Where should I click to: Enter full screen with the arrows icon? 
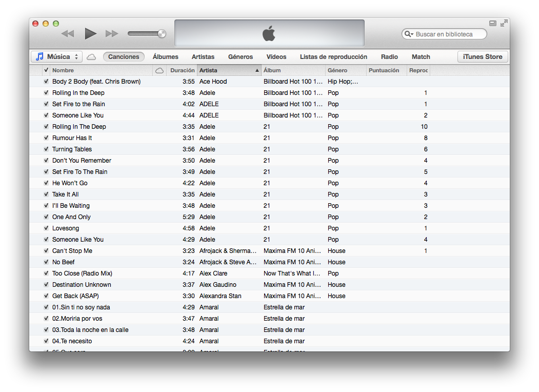pos(504,23)
